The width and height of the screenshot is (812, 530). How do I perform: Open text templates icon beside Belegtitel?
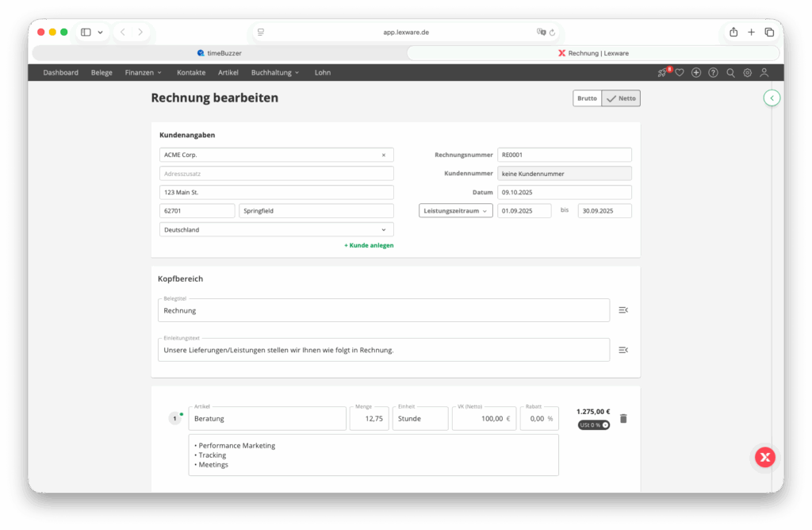623,310
